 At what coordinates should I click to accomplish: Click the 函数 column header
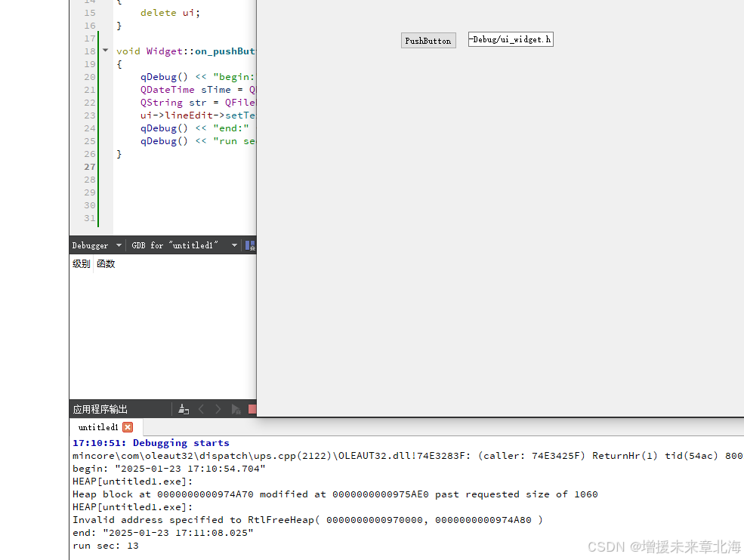point(106,263)
